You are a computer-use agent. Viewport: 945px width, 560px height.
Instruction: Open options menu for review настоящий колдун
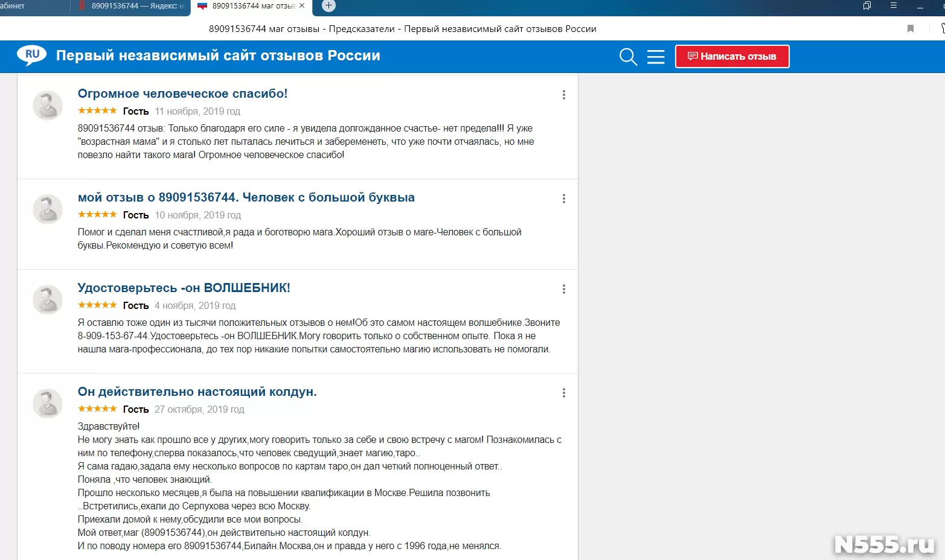[x=564, y=393]
